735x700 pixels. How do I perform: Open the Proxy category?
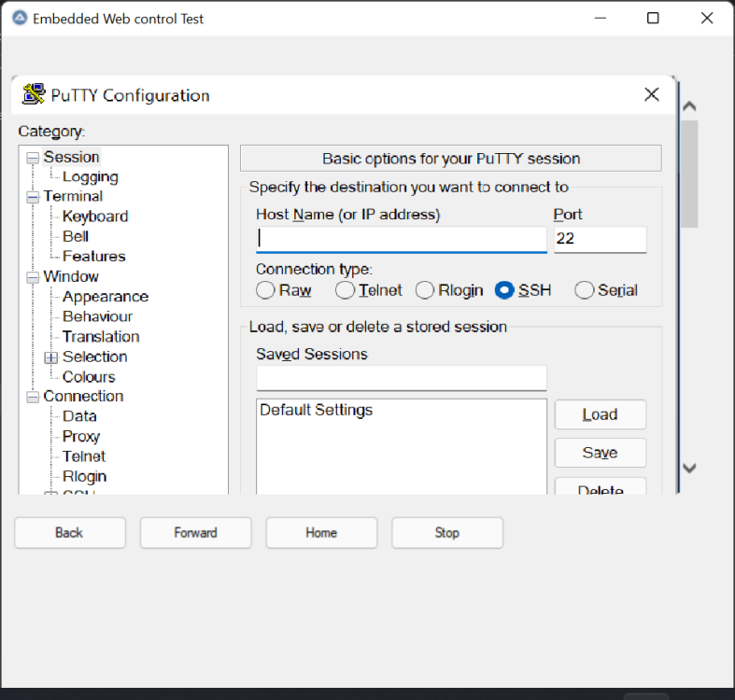coord(81,436)
